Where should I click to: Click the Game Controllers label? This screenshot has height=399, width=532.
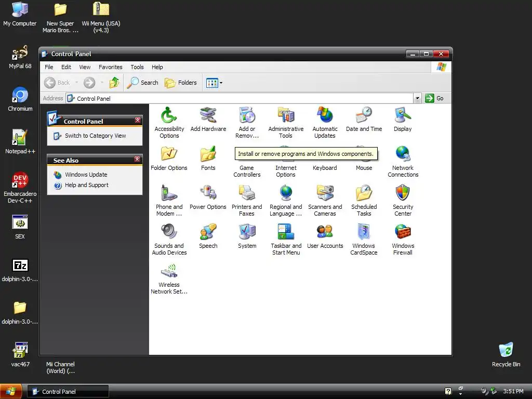point(247,171)
